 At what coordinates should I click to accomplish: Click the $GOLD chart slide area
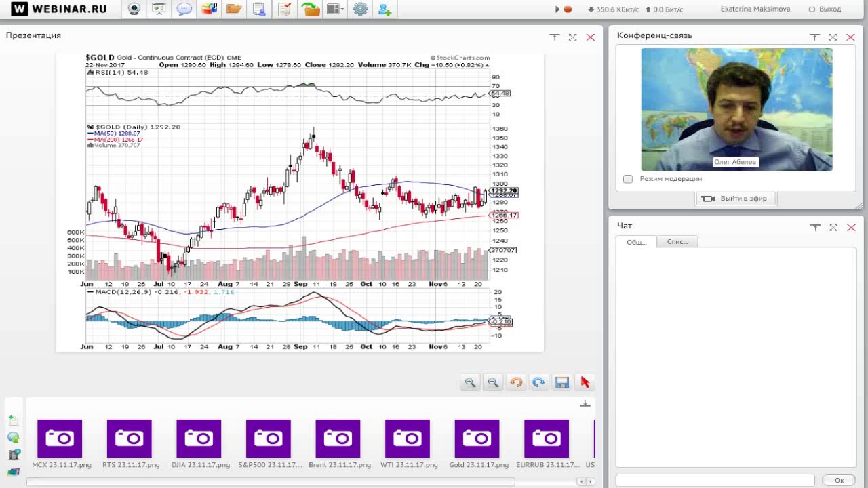pyautogui.click(x=300, y=202)
